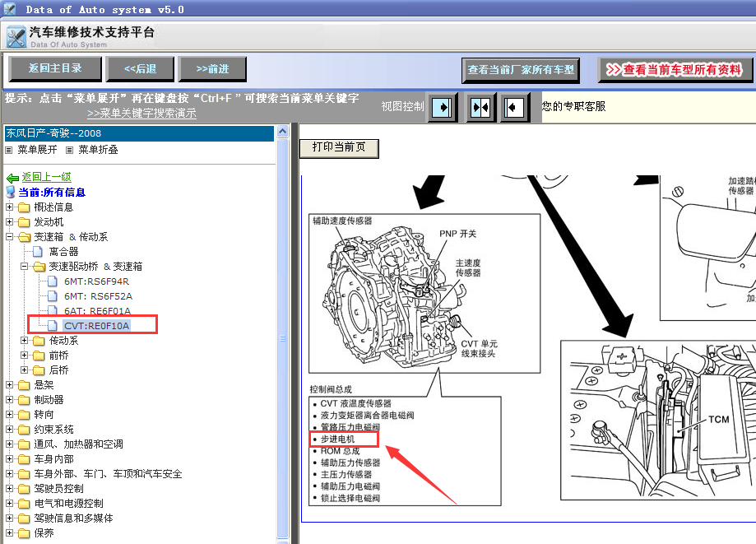756x544 pixels.
Task: Click the 离合器 document icon
Action: point(38,252)
